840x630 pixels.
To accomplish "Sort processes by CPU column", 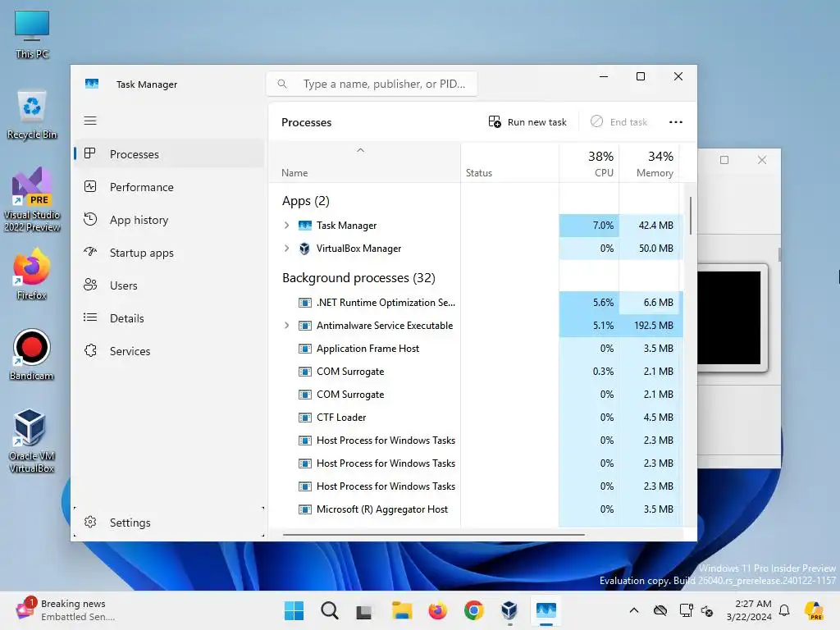I will [589, 163].
